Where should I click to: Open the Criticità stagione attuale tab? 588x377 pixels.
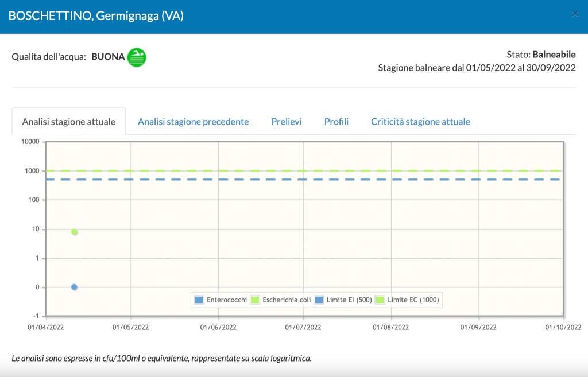pos(420,122)
